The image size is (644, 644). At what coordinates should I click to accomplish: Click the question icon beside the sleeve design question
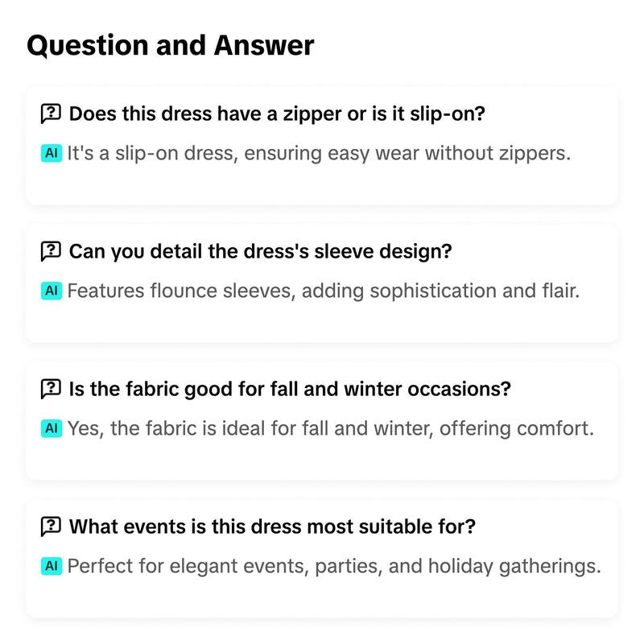[51, 251]
